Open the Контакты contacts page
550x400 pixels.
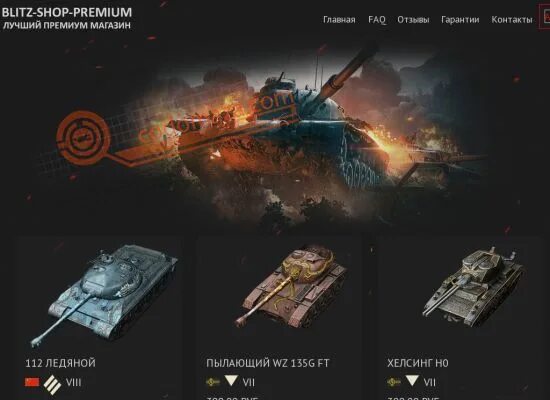pos(511,20)
